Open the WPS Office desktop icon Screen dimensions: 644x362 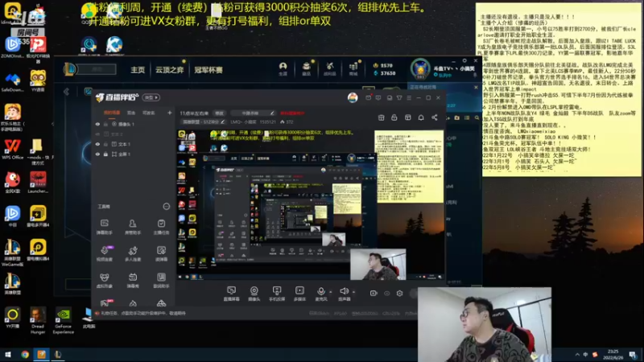[x=12, y=149]
